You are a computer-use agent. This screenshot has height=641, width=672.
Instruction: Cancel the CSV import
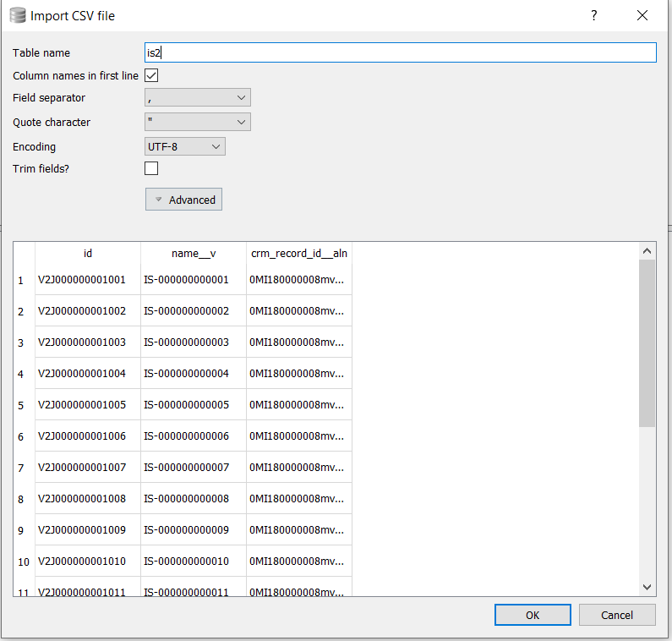tap(617, 615)
